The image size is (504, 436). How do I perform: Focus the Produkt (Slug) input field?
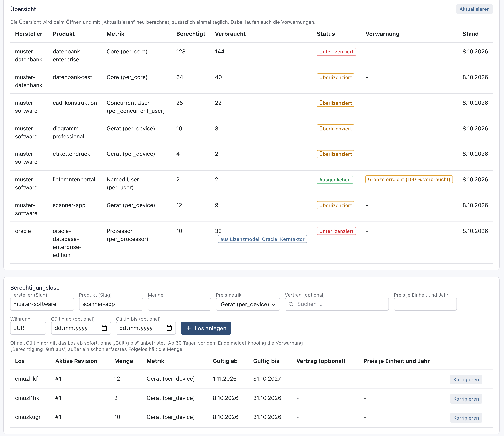pyautogui.click(x=111, y=304)
